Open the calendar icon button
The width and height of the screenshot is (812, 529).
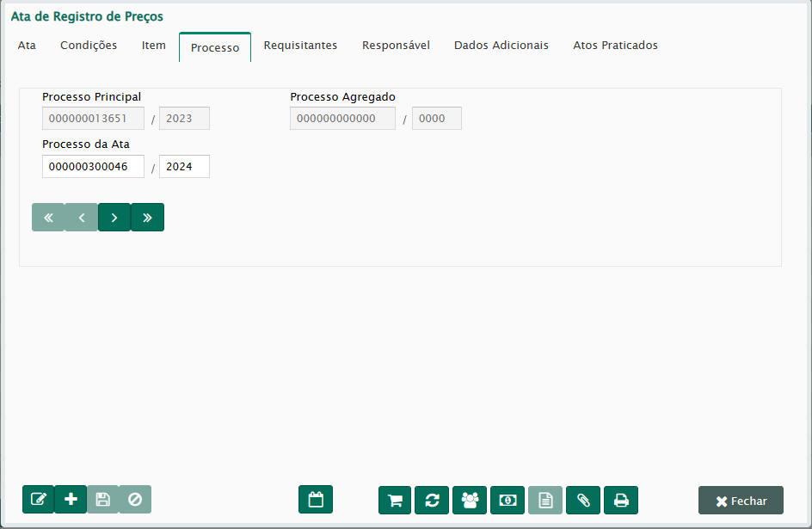click(316, 500)
